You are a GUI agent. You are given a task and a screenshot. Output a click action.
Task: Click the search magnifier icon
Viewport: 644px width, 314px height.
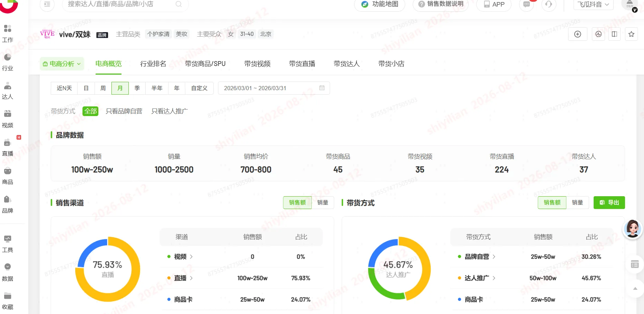(178, 4)
